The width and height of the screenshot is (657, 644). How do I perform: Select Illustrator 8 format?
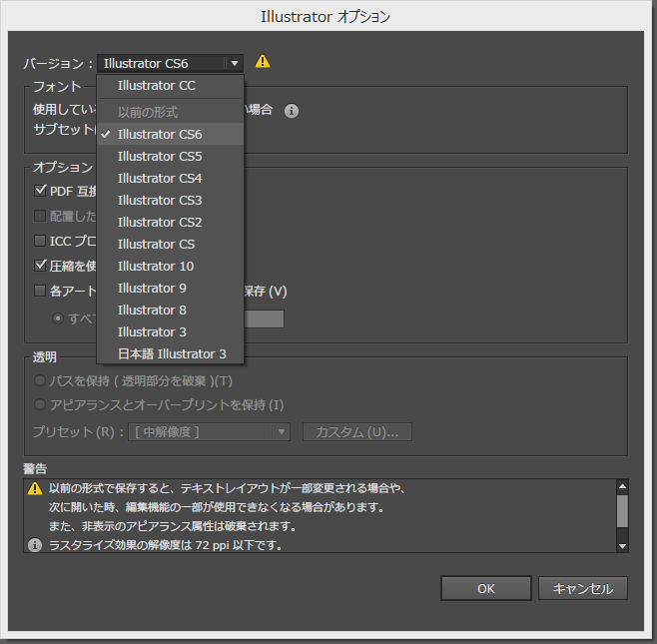(170, 311)
